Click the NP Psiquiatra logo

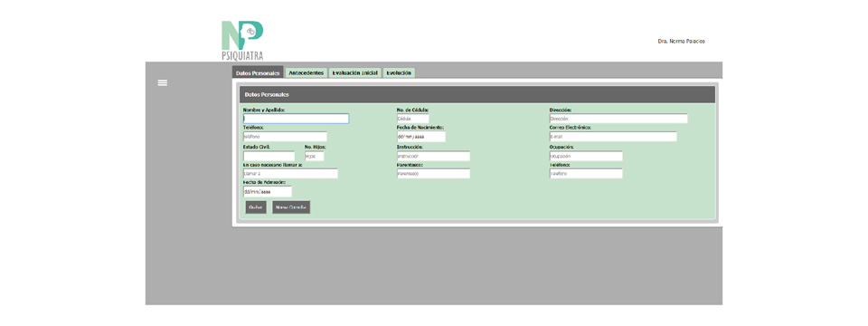(x=242, y=41)
